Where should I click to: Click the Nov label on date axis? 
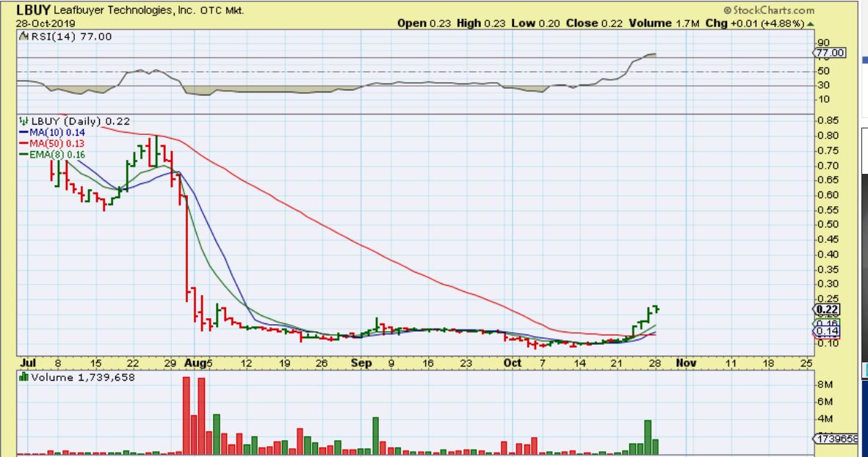[686, 363]
